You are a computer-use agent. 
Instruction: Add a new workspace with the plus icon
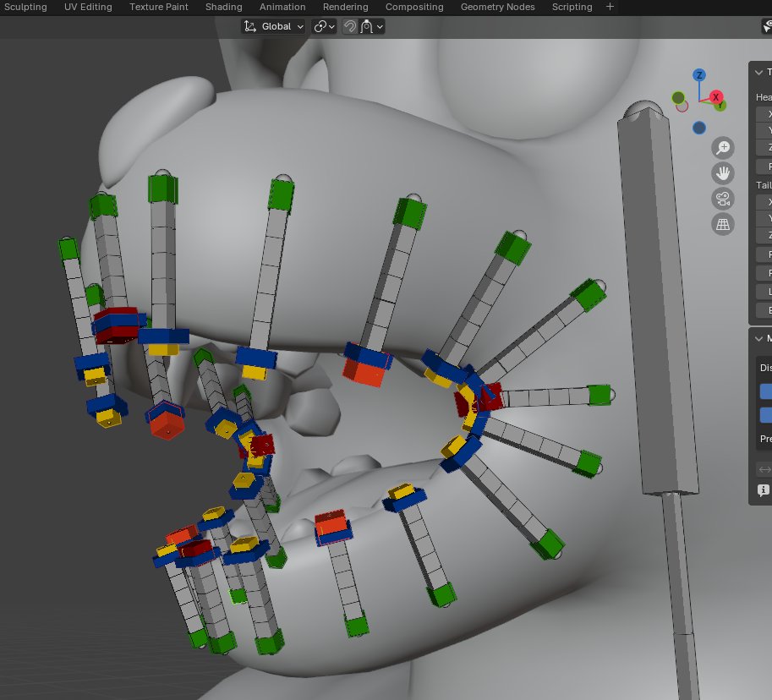(x=610, y=7)
